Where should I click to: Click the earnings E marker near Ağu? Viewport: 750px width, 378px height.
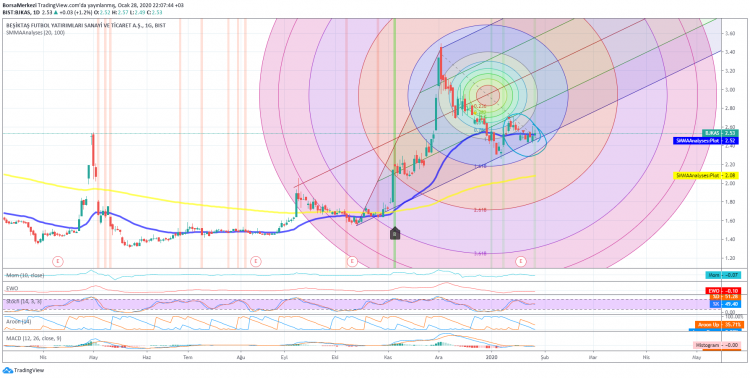[256, 261]
